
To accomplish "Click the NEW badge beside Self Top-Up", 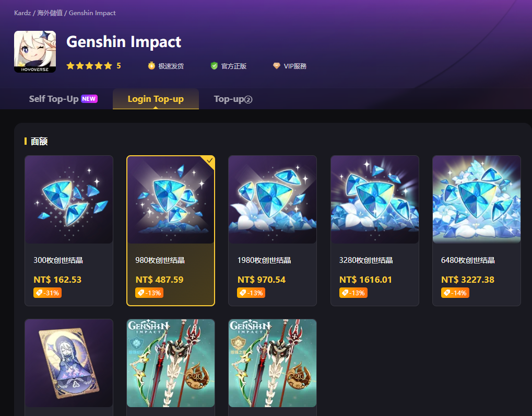I will [89, 99].
